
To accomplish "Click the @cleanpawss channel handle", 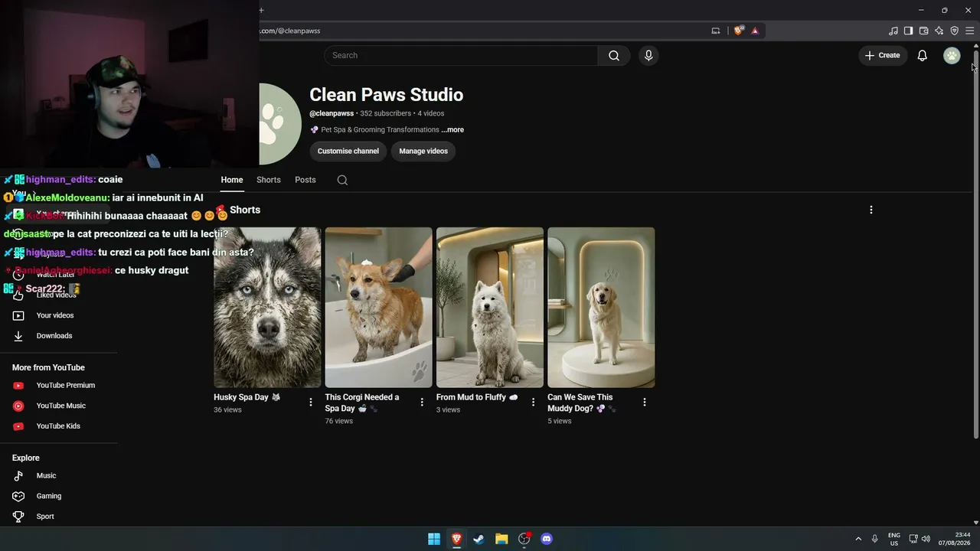I will point(332,113).
